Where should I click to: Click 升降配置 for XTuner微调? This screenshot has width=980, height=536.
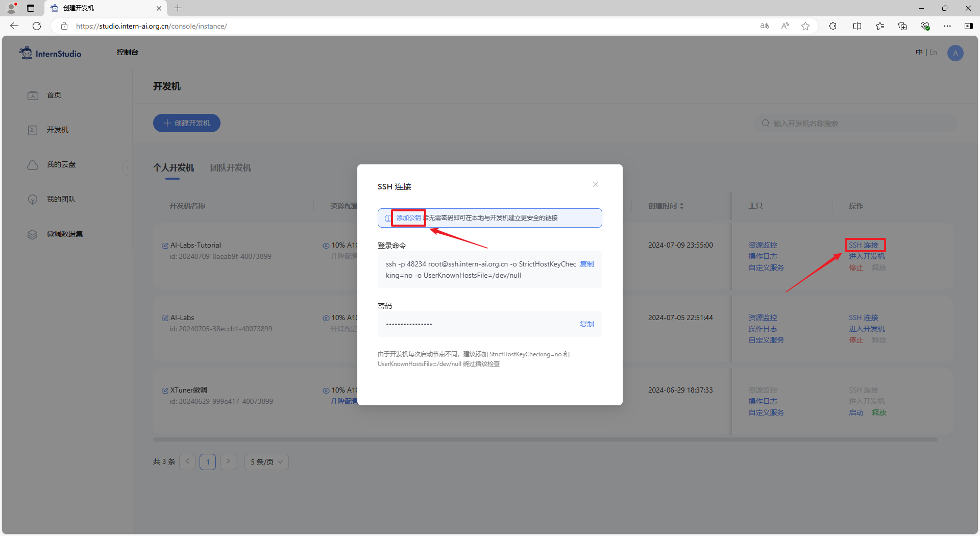(344, 401)
